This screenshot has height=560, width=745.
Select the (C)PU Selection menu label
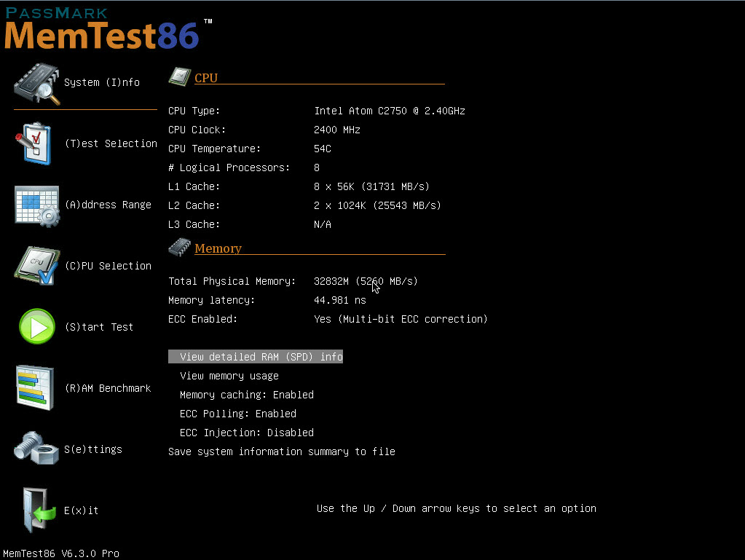point(108,266)
